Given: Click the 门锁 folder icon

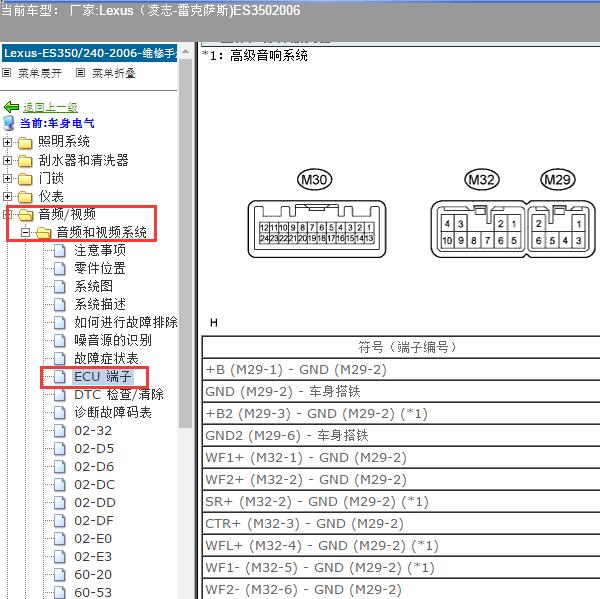Looking at the screenshot, I should coord(25,178).
